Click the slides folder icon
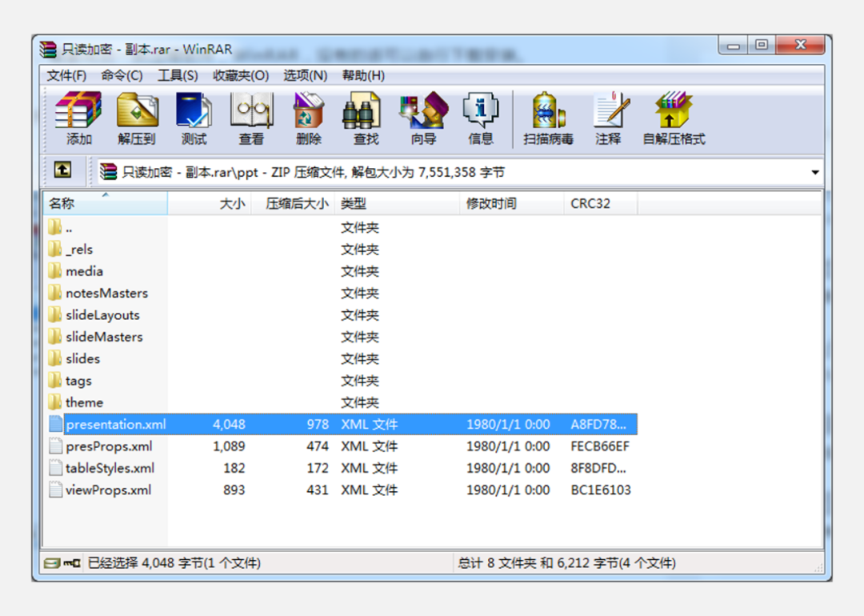864x616 pixels. coord(54,358)
